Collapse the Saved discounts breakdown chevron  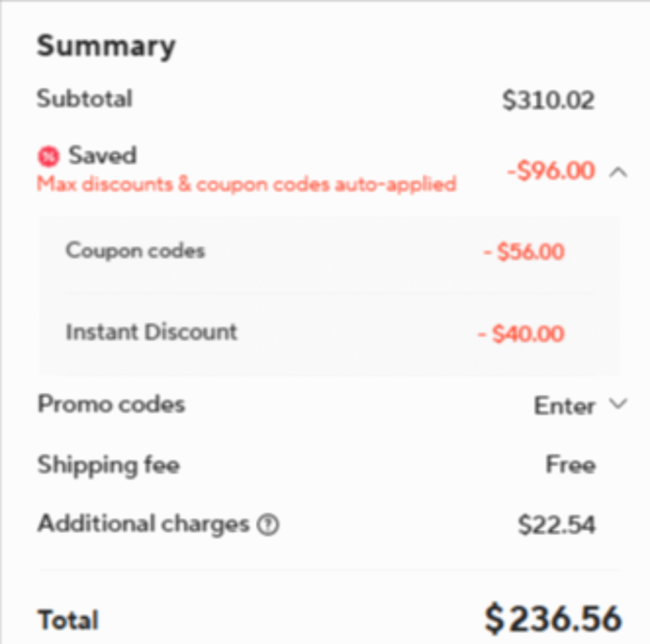pyautogui.click(x=618, y=171)
